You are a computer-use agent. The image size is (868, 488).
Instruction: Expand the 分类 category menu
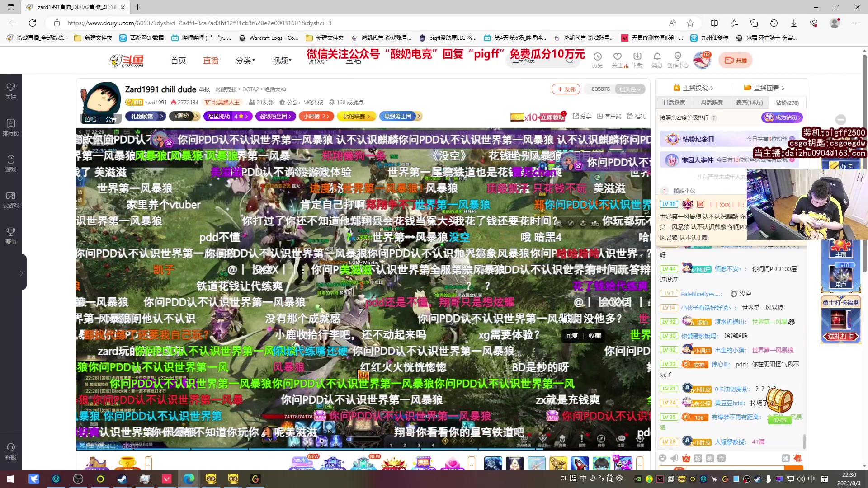pyautogui.click(x=245, y=60)
